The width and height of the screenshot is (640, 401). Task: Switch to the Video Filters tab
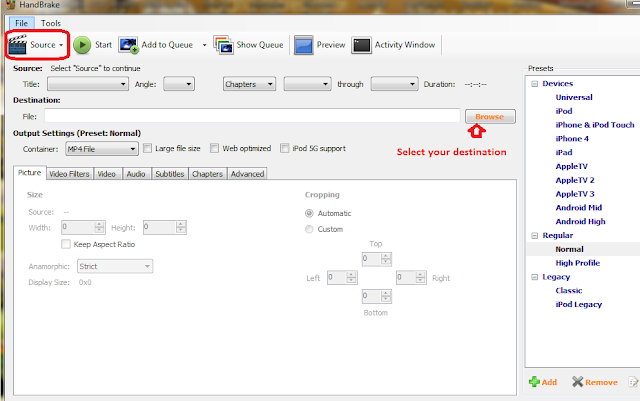pyautogui.click(x=69, y=174)
